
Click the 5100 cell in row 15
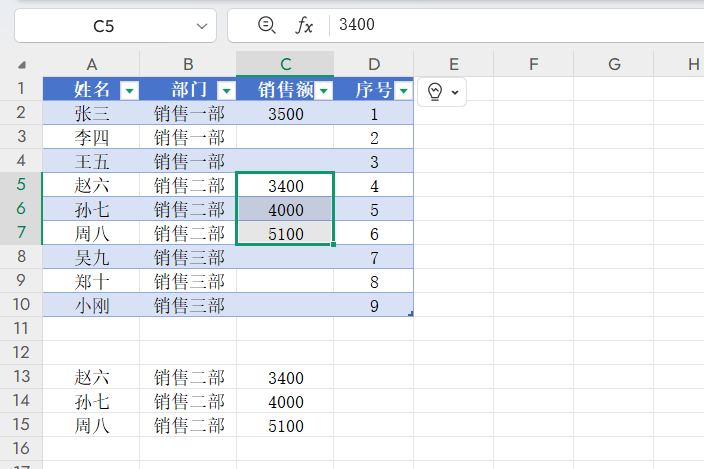(x=285, y=426)
